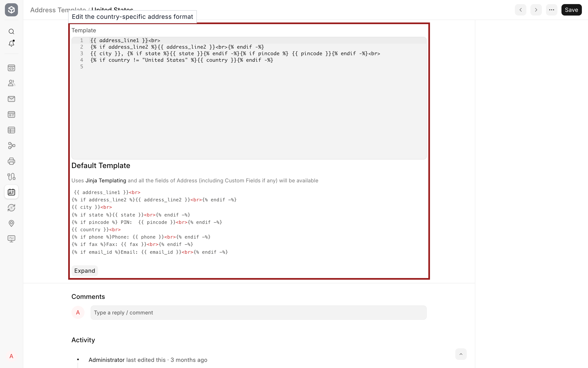Viewport: 588px width, 368px height.
Task: Click line 3 of the template code
Action: (x=235, y=54)
